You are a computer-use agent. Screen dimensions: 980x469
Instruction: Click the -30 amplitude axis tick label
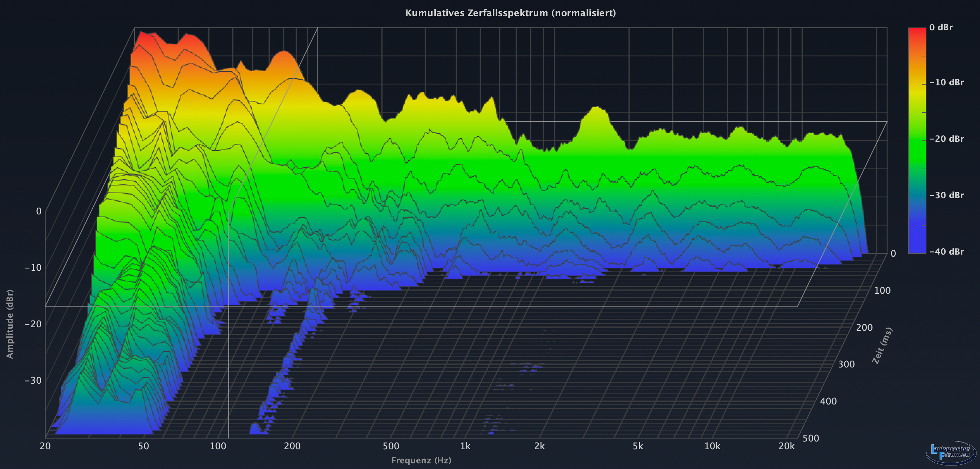(x=33, y=380)
